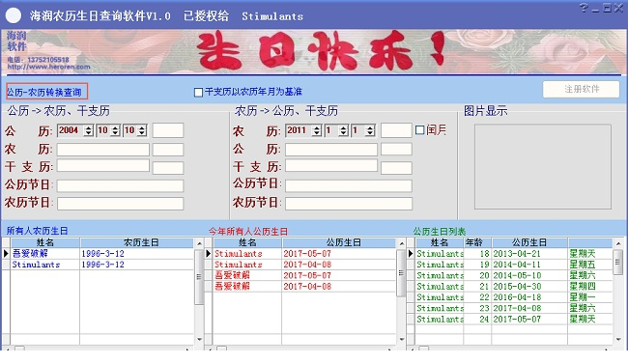Viewport: 628px width, 364px height.
Task: Click the 干支历 result field in left panel
Action: [103, 166]
